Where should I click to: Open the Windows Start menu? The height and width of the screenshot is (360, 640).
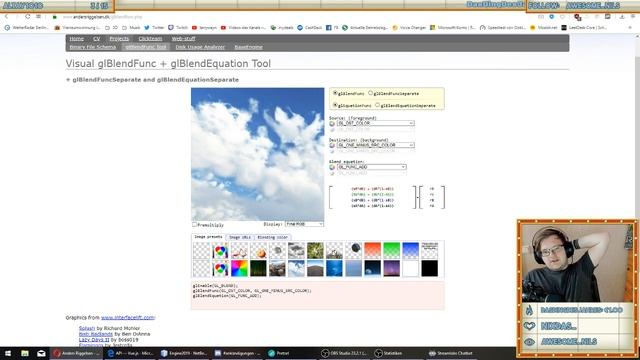click(x=8, y=353)
